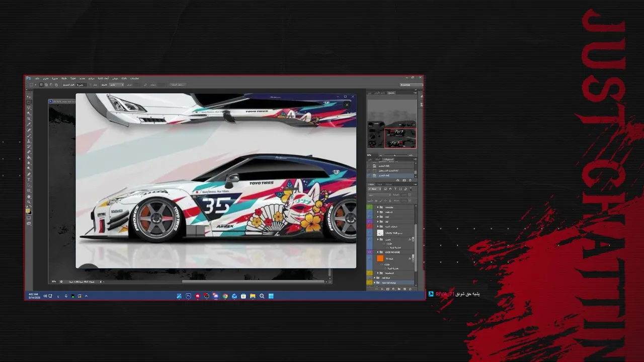This screenshot has height=362, width=644.
Task: Toggle visibility of the Liberty Walk layer
Action: pyautogui.click(x=370, y=233)
